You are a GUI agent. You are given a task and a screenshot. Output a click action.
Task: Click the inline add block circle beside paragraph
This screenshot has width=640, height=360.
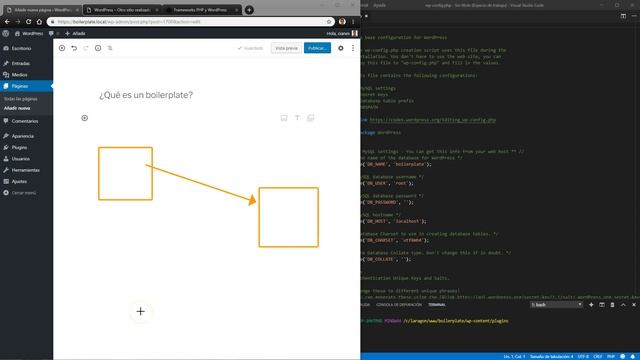coord(84,118)
